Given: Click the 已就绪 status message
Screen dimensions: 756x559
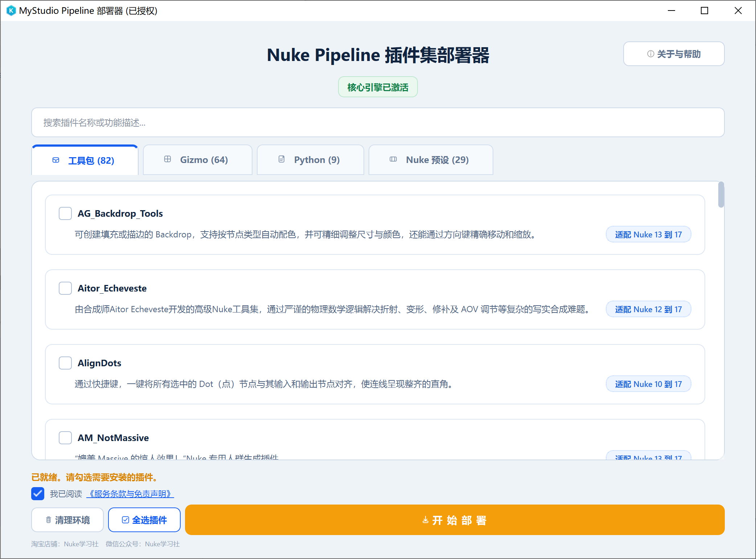Looking at the screenshot, I should point(95,477).
